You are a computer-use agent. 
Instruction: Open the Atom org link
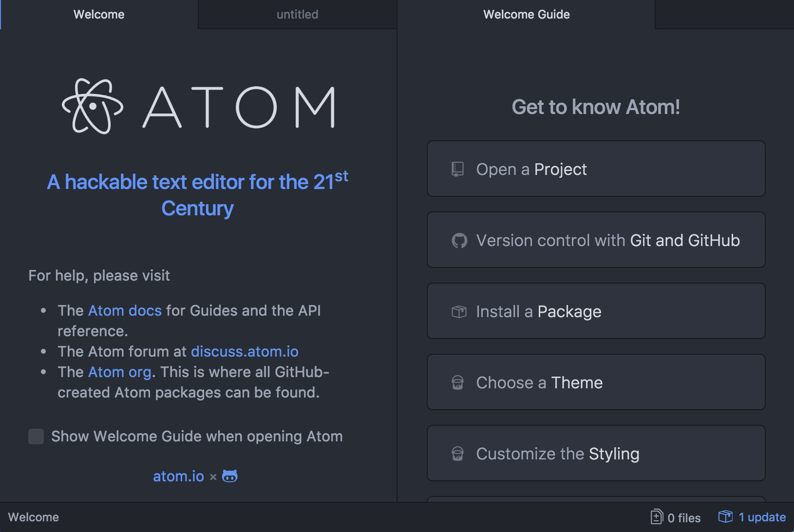(120, 372)
